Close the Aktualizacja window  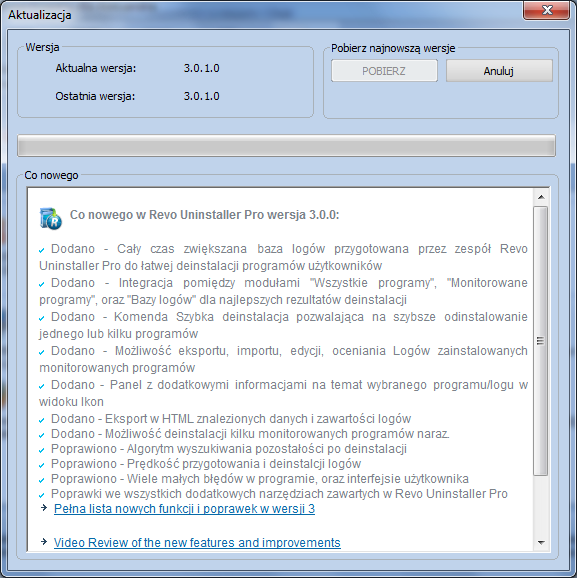547,10
